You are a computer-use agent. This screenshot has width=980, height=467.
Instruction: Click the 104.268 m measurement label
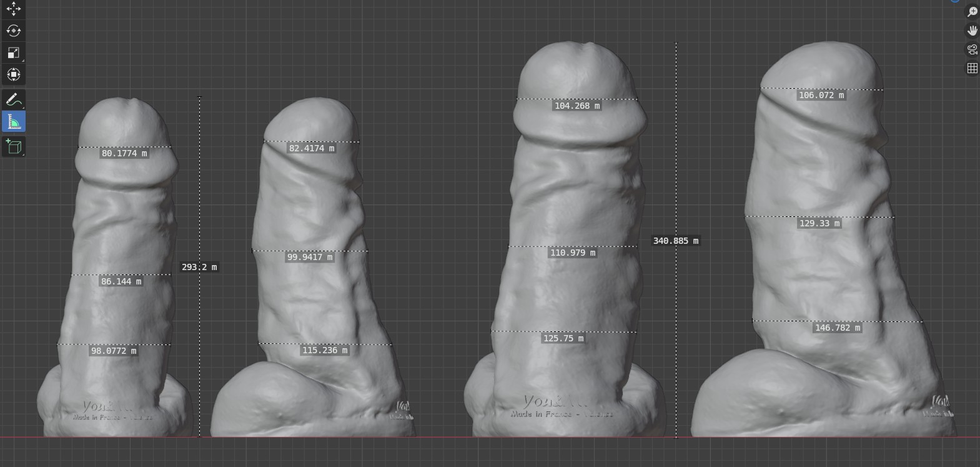[577, 106]
